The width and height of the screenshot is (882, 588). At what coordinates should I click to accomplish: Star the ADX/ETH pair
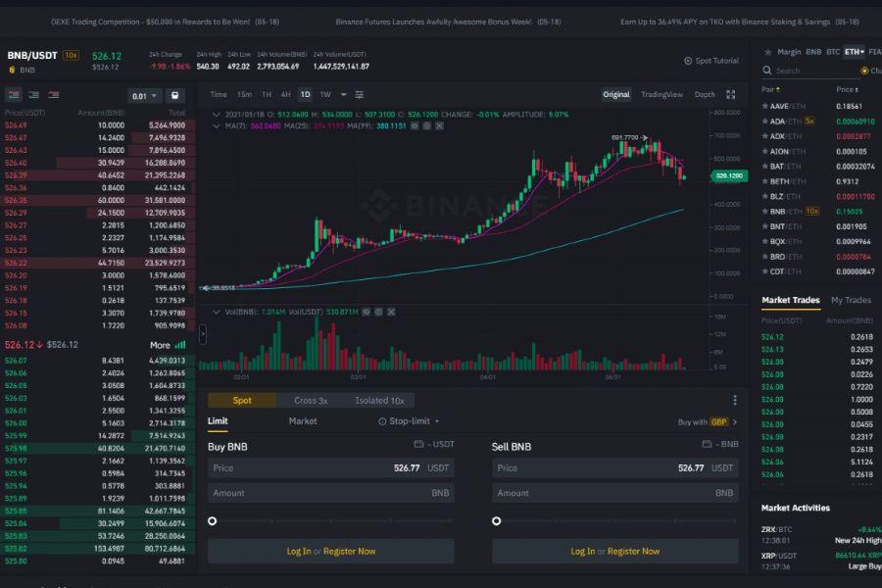coord(764,136)
